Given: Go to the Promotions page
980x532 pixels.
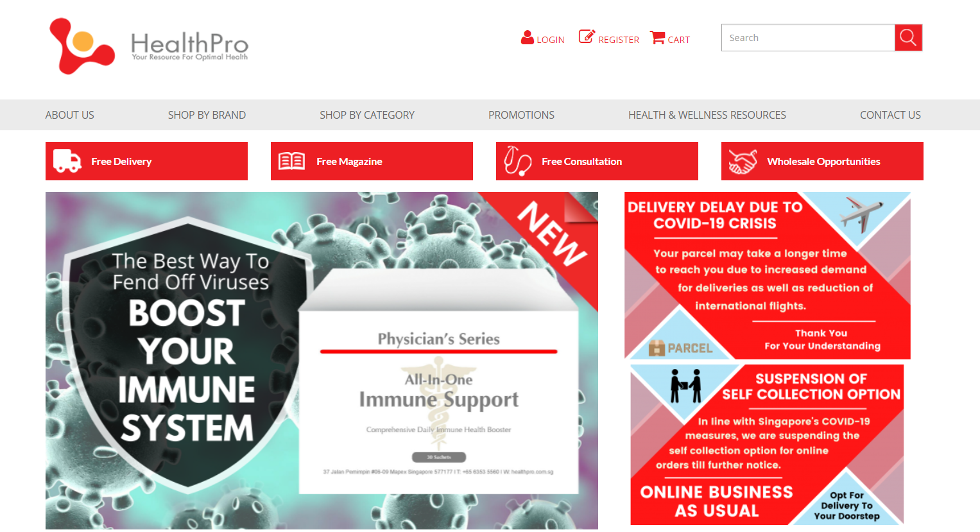Looking at the screenshot, I should click(521, 115).
